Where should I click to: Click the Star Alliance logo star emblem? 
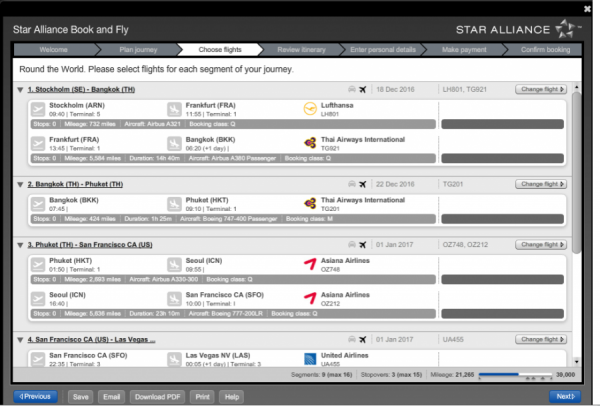coord(566,29)
